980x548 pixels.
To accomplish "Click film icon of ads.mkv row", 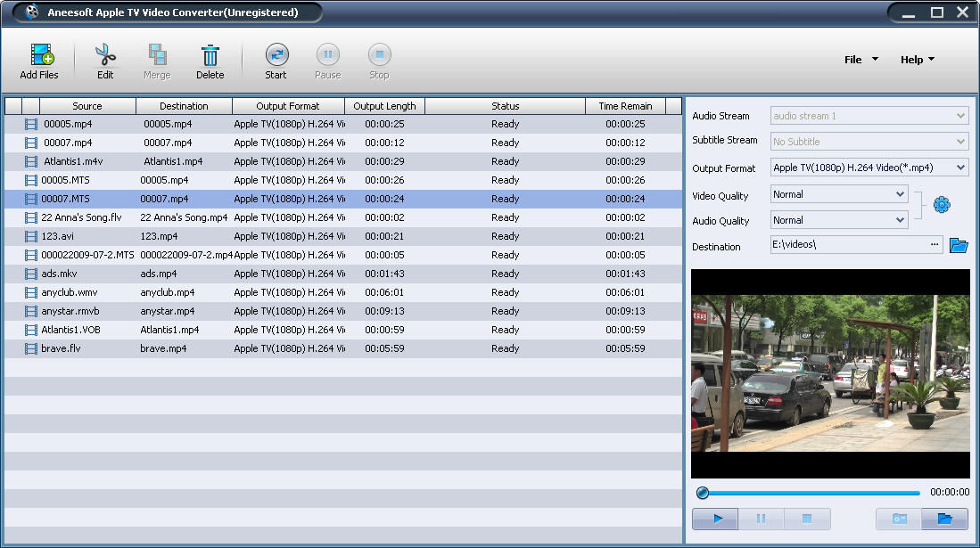I will point(30,274).
